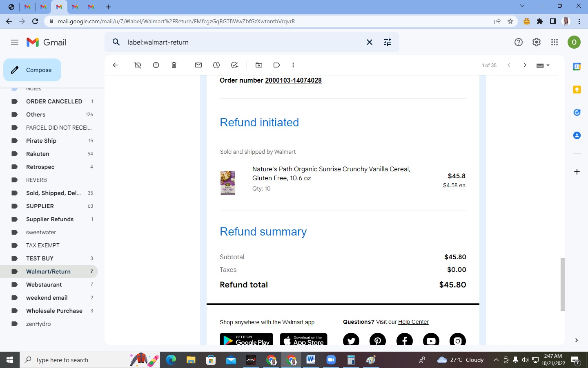Open Microsoft Word from the taskbar

(311, 360)
